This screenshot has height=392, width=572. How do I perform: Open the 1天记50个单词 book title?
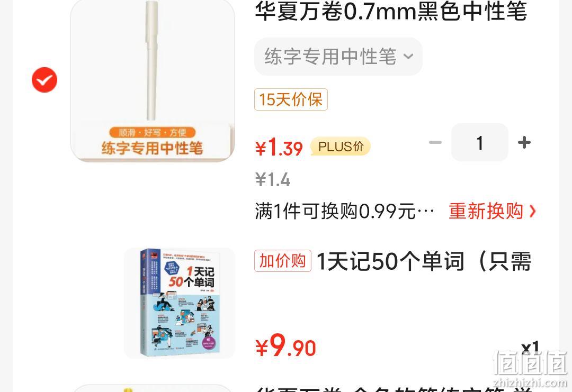[x=424, y=261]
